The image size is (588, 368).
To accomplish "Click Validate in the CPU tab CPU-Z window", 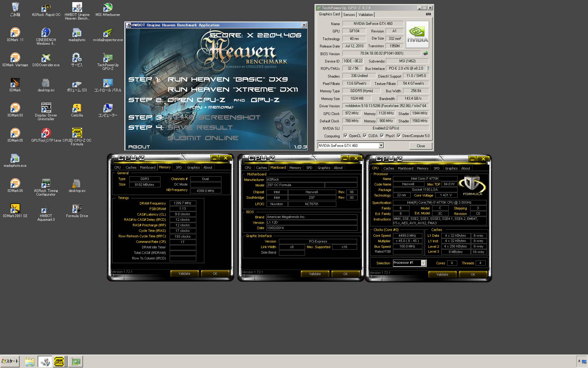I will pyautogui.click(x=442, y=274).
